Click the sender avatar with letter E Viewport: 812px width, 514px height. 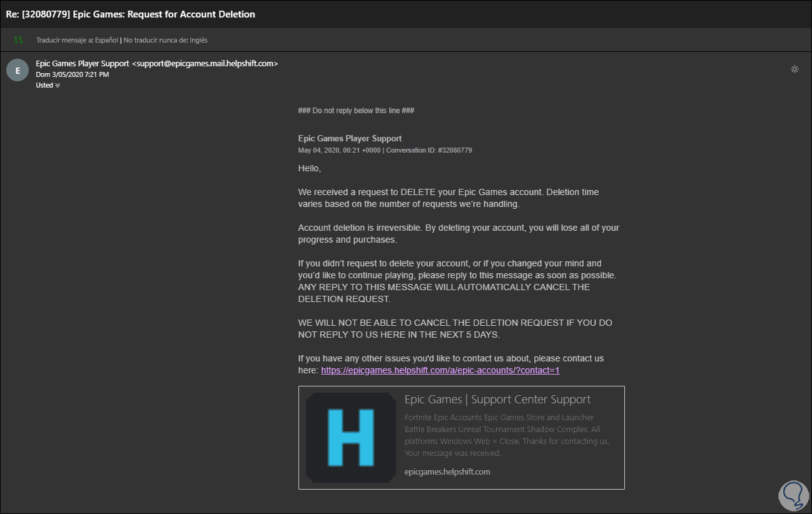(18, 70)
